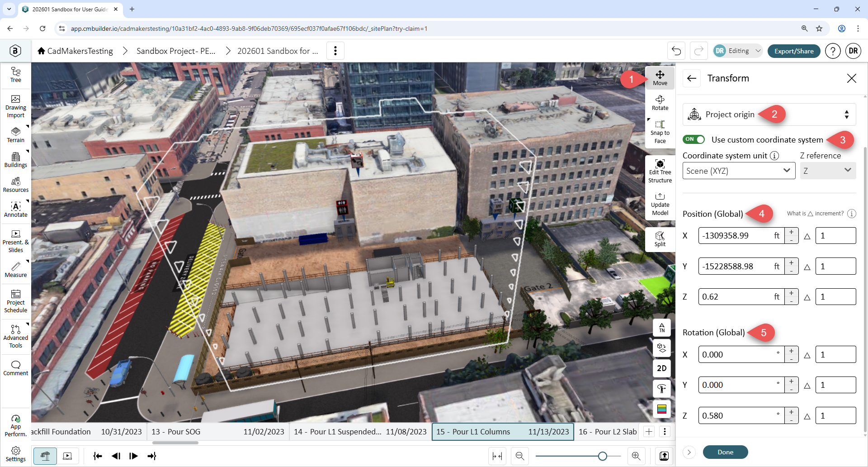The image size is (868, 467).
Task: Click the Export/Share button
Action: click(794, 51)
